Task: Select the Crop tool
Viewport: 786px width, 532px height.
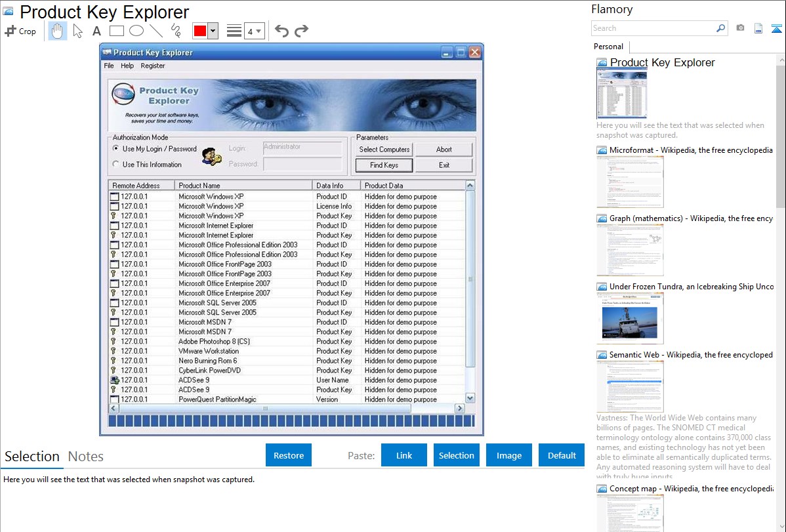Action: 20,31
